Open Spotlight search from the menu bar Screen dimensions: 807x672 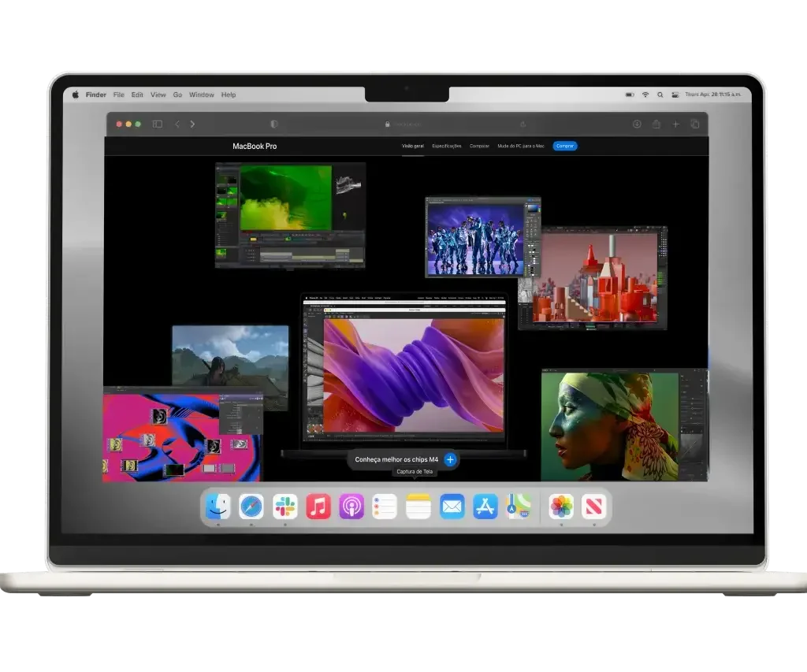660,95
